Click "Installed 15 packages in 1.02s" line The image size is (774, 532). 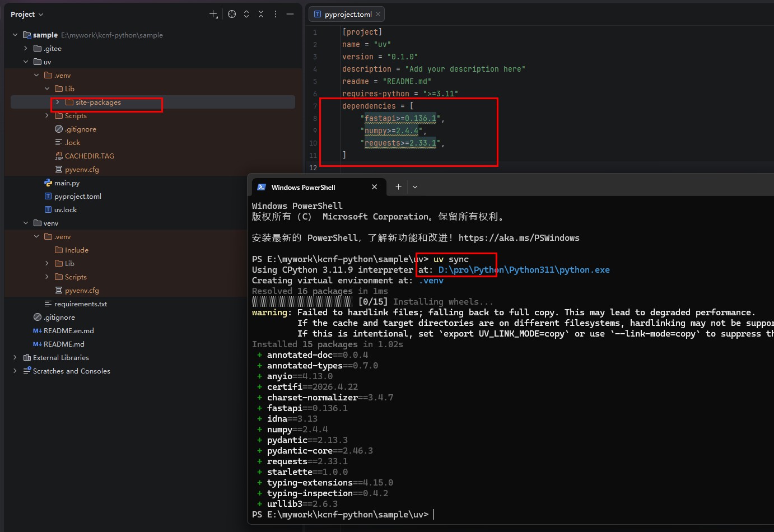coord(328,344)
